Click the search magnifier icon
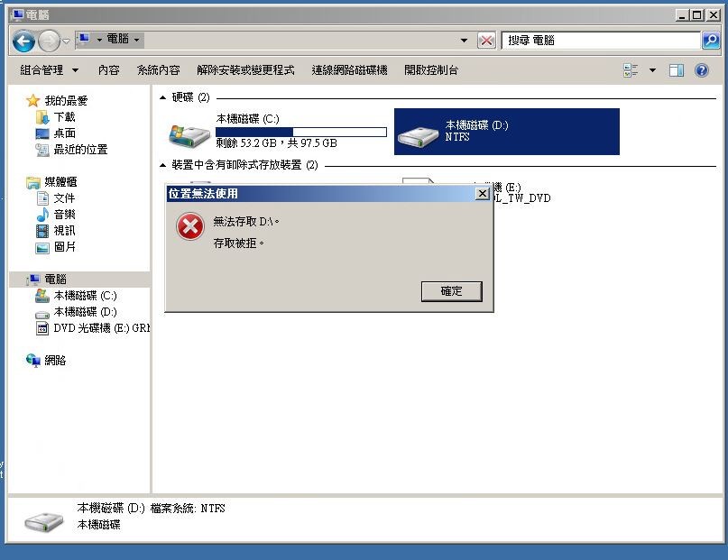The image size is (728, 560). click(x=711, y=41)
